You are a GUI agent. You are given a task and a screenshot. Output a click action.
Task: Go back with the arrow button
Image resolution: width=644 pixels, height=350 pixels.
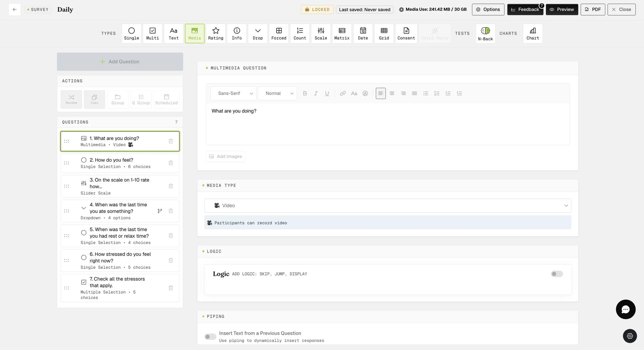pyautogui.click(x=14, y=9)
